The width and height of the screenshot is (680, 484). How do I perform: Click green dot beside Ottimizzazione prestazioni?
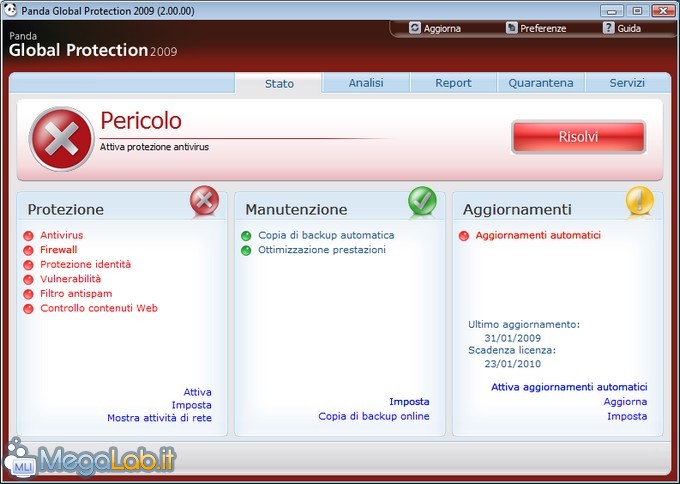(246, 251)
